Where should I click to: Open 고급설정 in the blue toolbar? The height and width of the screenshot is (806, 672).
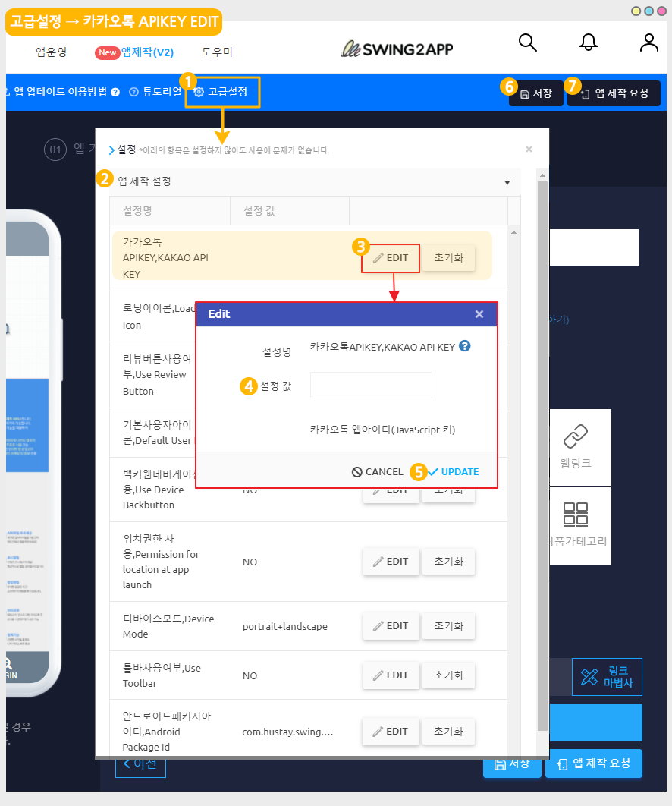[221, 93]
